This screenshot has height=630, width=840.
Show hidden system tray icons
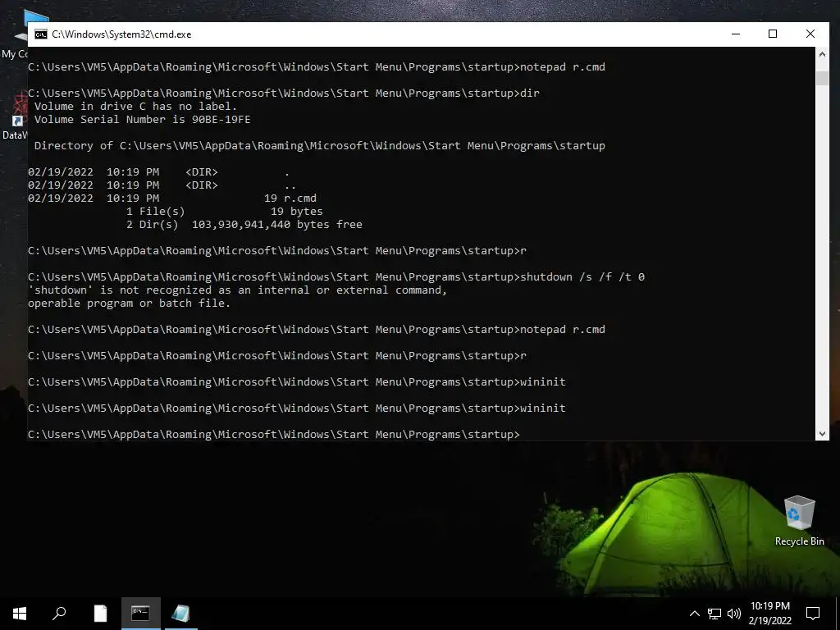694,614
